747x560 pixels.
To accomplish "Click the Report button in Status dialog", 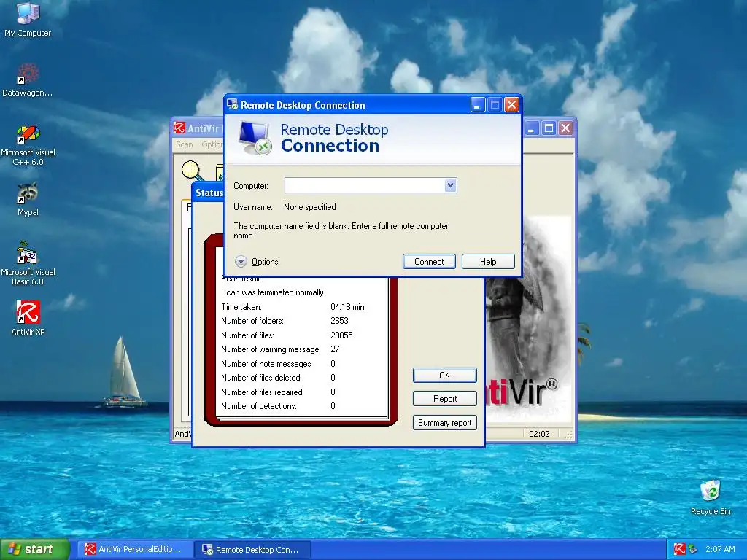I will click(x=444, y=399).
